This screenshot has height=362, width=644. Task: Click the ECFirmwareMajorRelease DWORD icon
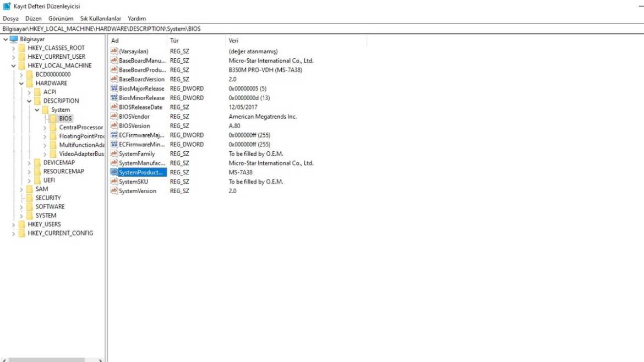pos(114,135)
